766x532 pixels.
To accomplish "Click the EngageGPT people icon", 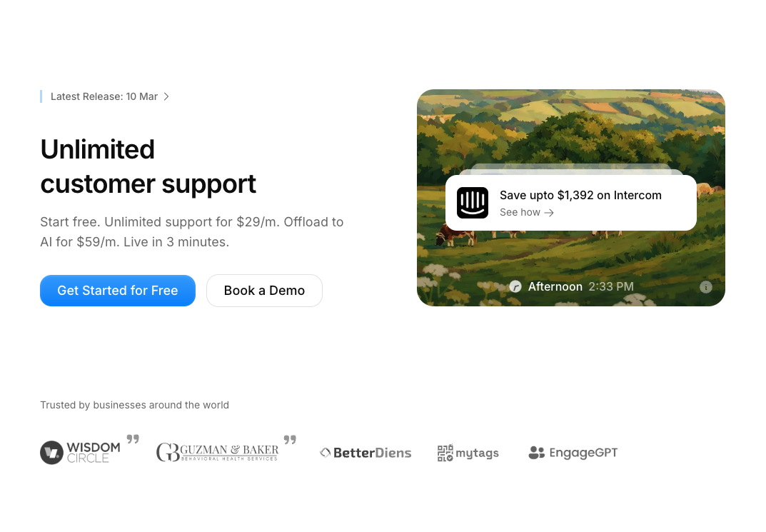I will point(536,453).
